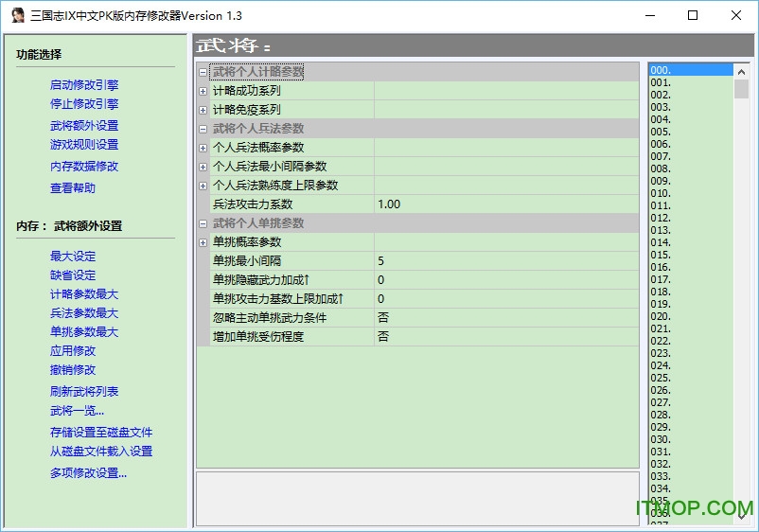This screenshot has height=532, width=759.
Task: Open 查看帮助 link
Action: tap(73, 187)
